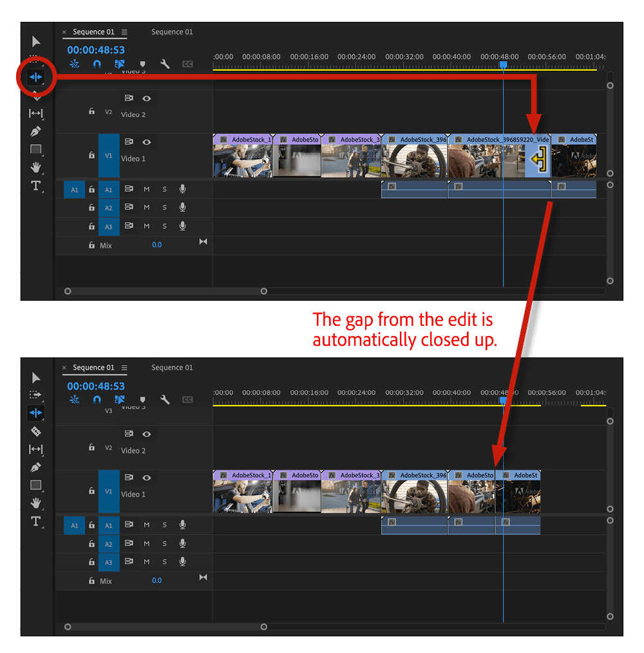Click A3 track target button in lower panel
The height and width of the screenshot is (653, 644).
(109, 562)
